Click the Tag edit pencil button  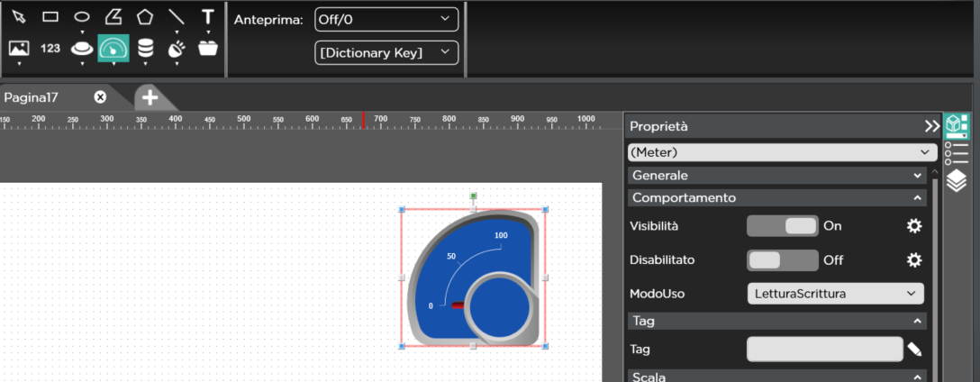(914, 350)
